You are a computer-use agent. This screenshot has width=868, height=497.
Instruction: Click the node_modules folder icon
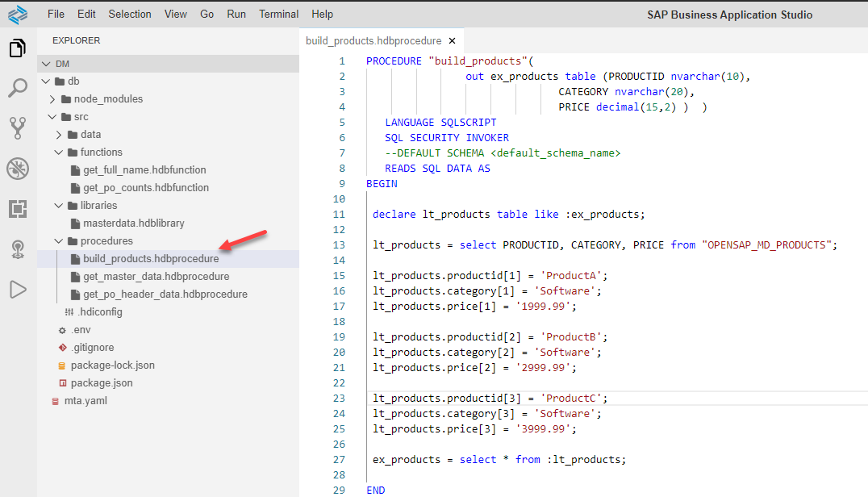pyautogui.click(x=66, y=99)
